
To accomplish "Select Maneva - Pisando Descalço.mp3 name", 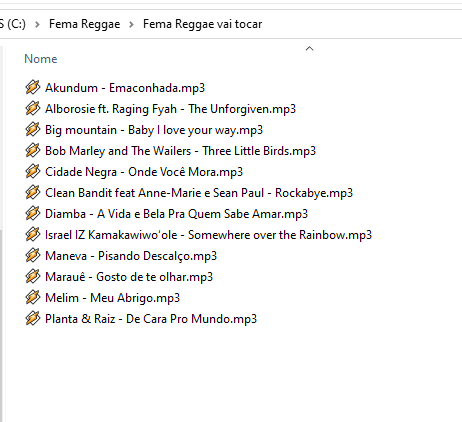I will coord(131,256).
